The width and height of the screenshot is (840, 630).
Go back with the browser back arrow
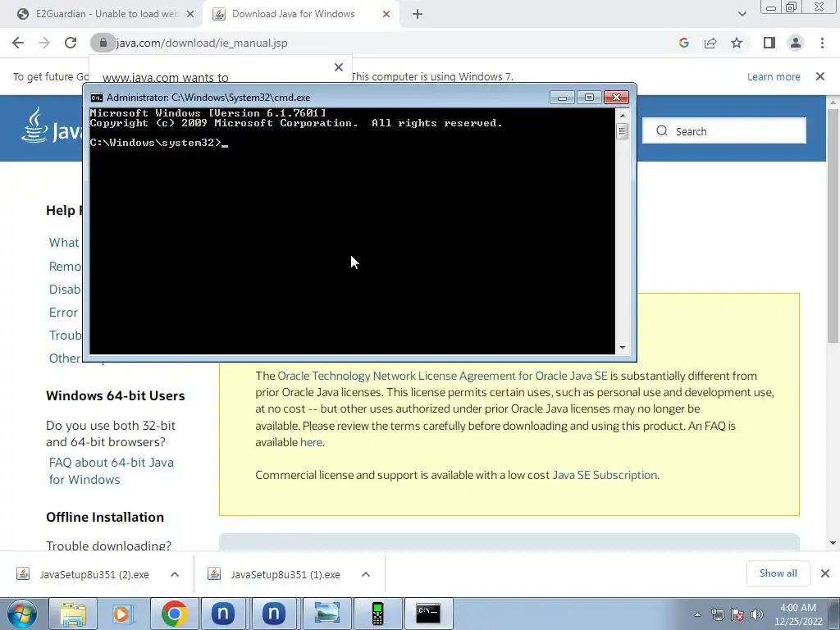18,43
